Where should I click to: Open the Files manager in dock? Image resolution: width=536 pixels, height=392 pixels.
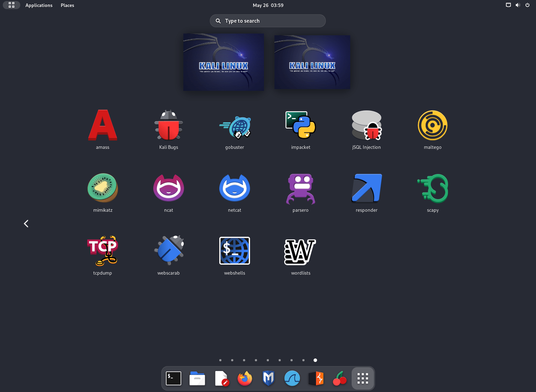click(x=197, y=378)
